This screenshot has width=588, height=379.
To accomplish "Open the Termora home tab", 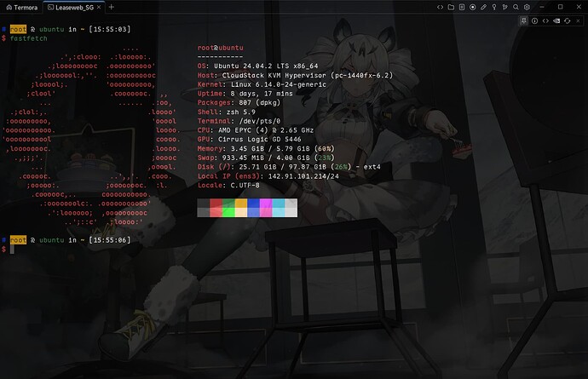I will click(22, 7).
